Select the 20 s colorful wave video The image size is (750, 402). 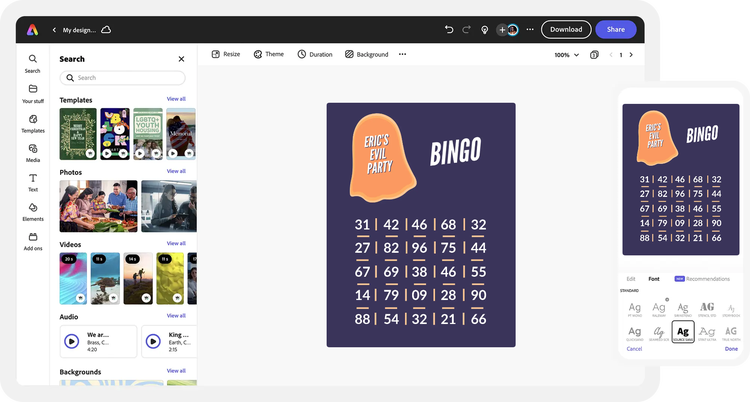[73, 279]
